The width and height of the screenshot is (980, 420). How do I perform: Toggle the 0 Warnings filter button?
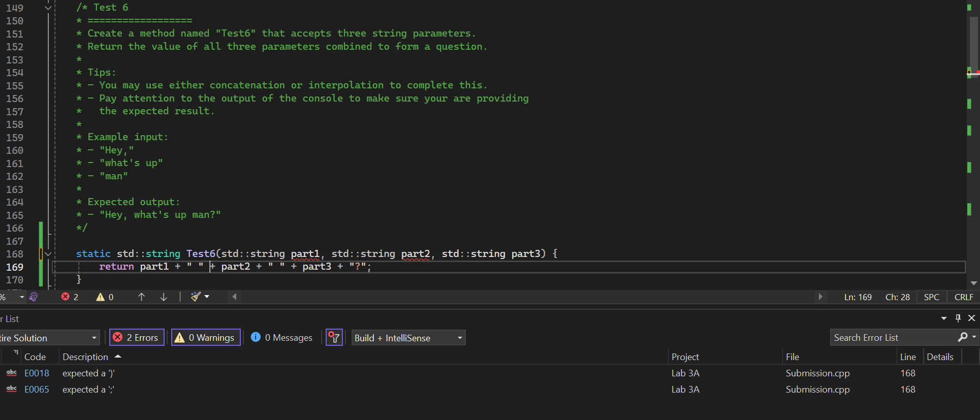[206, 338]
